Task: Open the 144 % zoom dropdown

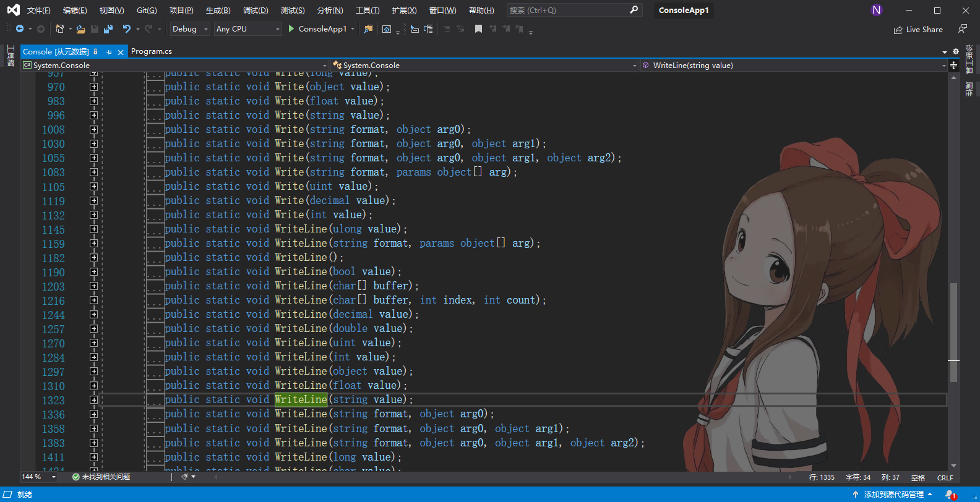Action: coord(39,477)
